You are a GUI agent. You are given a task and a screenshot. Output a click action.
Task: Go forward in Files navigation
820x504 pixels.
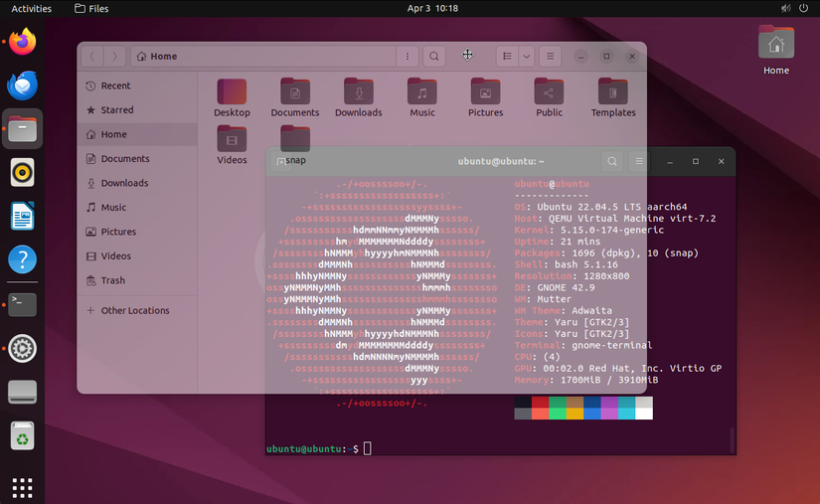(114, 56)
